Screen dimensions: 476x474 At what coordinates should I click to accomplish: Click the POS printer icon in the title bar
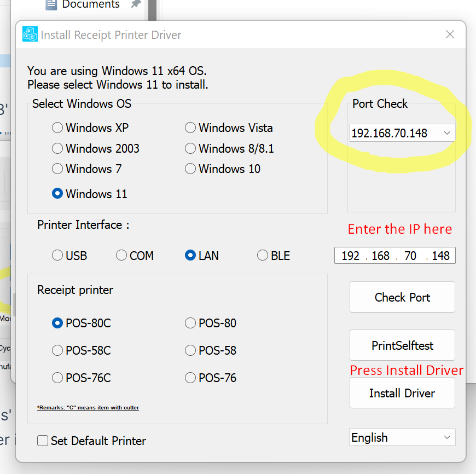tap(30, 34)
